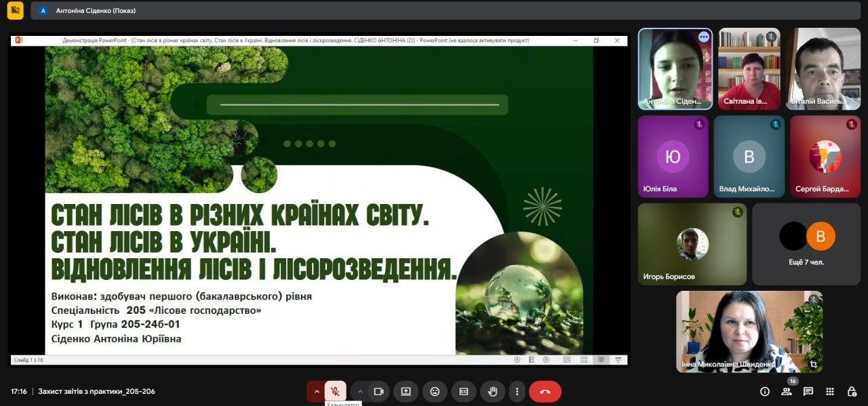This screenshot has height=406, width=868.
Task: Switch PowerPoint to Slide Sorter view
Action: click(x=584, y=360)
